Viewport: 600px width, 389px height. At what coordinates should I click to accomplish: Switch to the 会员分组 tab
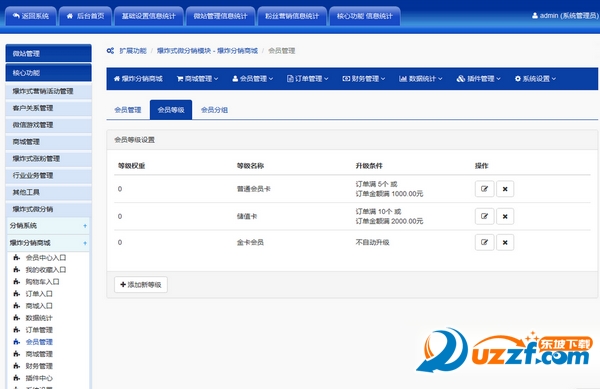coord(214,110)
